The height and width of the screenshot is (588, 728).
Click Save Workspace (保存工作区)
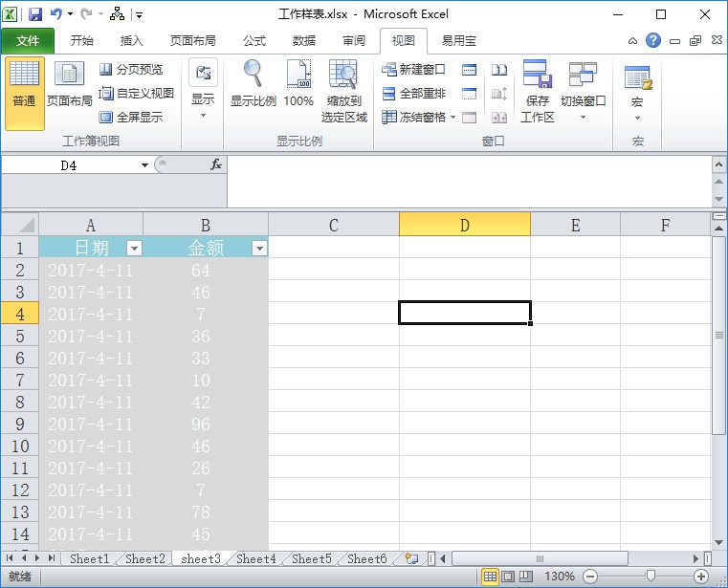(538, 92)
